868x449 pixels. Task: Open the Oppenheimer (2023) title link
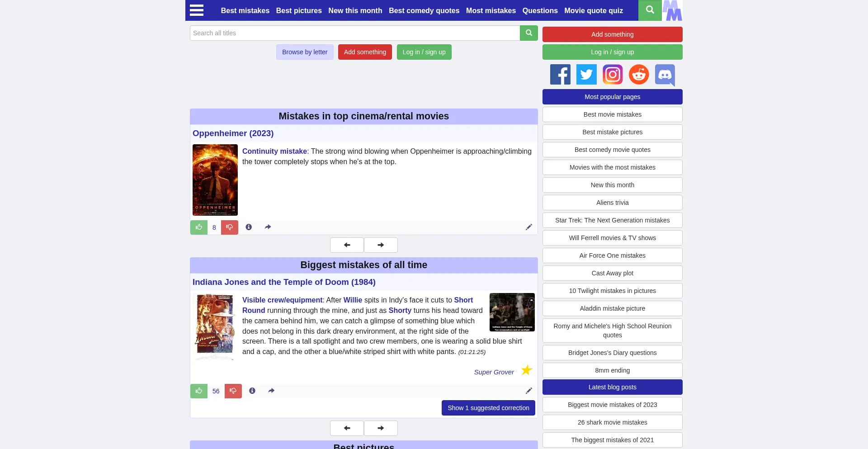[x=233, y=133]
